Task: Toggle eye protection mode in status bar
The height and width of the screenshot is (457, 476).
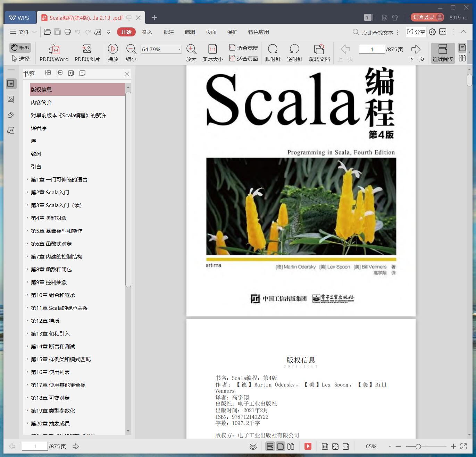Action: click(x=253, y=447)
